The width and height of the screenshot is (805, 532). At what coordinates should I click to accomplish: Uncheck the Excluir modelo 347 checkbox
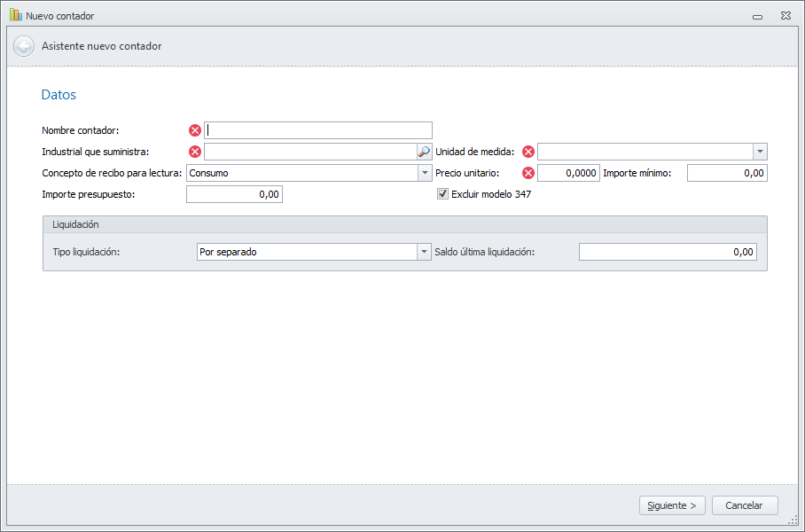pyautogui.click(x=443, y=194)
